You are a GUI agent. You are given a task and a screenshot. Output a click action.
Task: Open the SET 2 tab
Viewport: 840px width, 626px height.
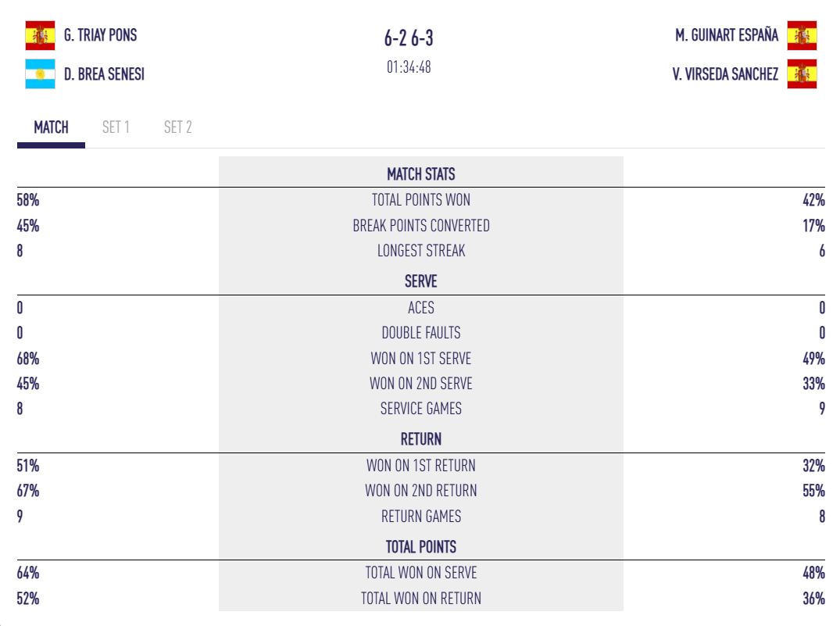tap(177, 127)
